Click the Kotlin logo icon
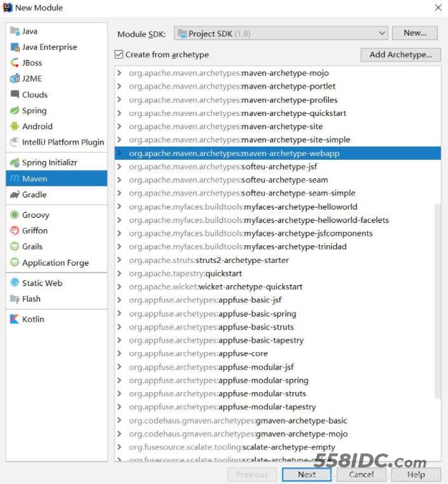 (15, 319)
